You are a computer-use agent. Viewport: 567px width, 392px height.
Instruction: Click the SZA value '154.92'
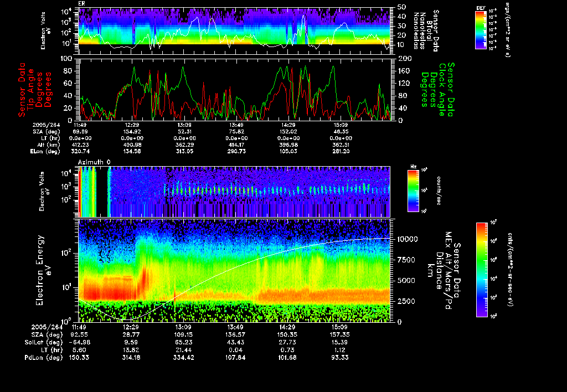(x=132, y=132)
